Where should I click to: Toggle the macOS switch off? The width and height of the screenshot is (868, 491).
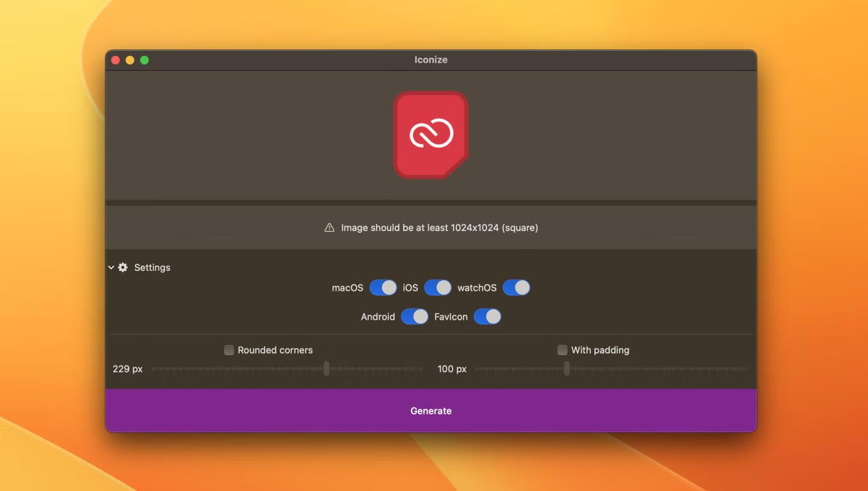383,288
